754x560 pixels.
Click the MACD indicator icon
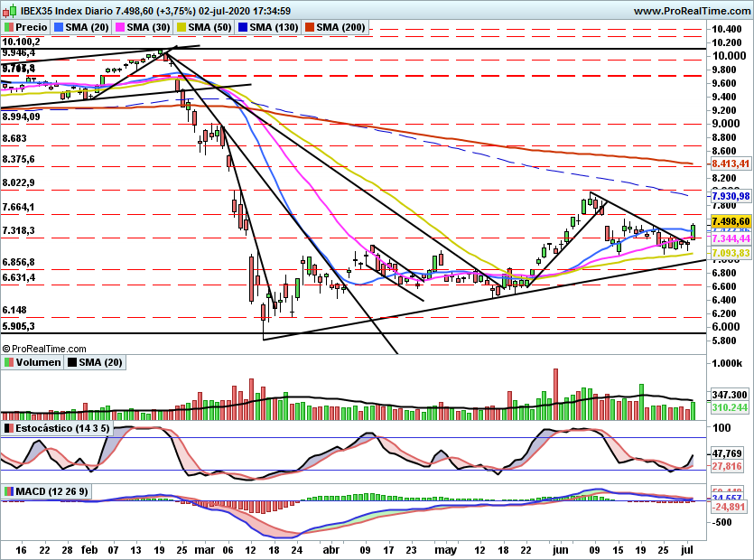pyautogui.click(x=7, y=490)
